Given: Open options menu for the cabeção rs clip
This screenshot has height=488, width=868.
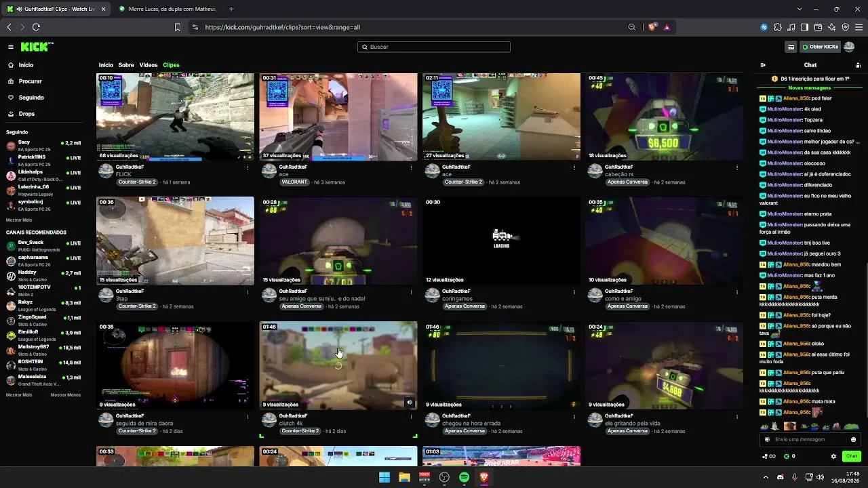Looking at the screenshot, I should click(737, 167).
